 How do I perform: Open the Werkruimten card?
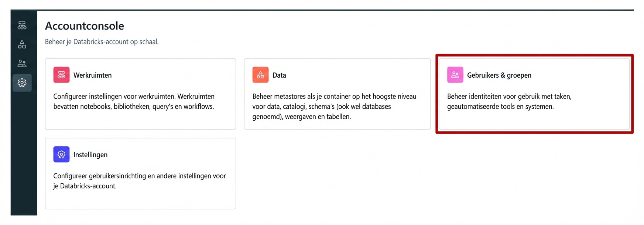(140, 94)
